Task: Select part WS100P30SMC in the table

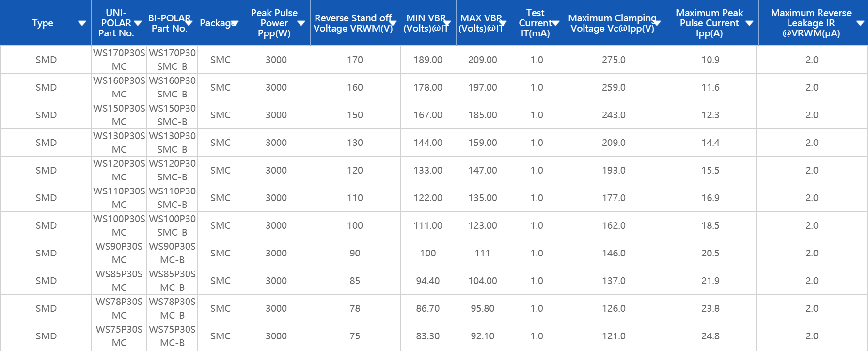Action: tap(119, 225)
